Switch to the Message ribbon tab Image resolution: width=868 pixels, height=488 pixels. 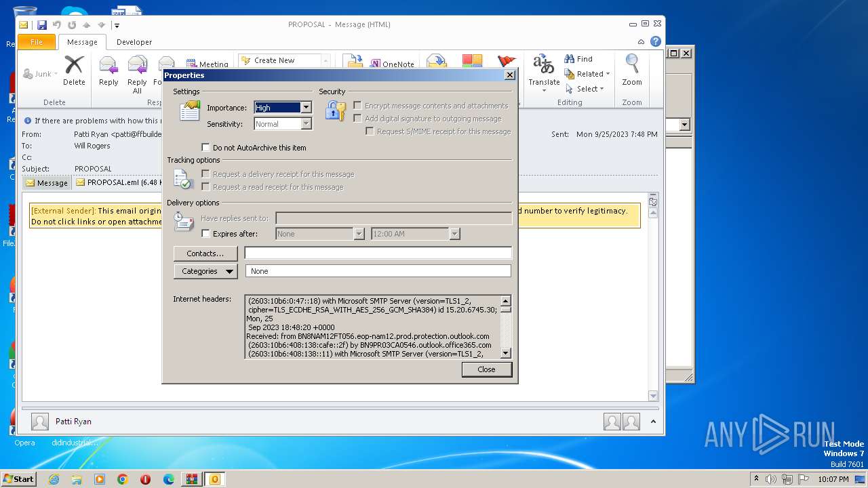pyautogui.click(x=82, y=42)
